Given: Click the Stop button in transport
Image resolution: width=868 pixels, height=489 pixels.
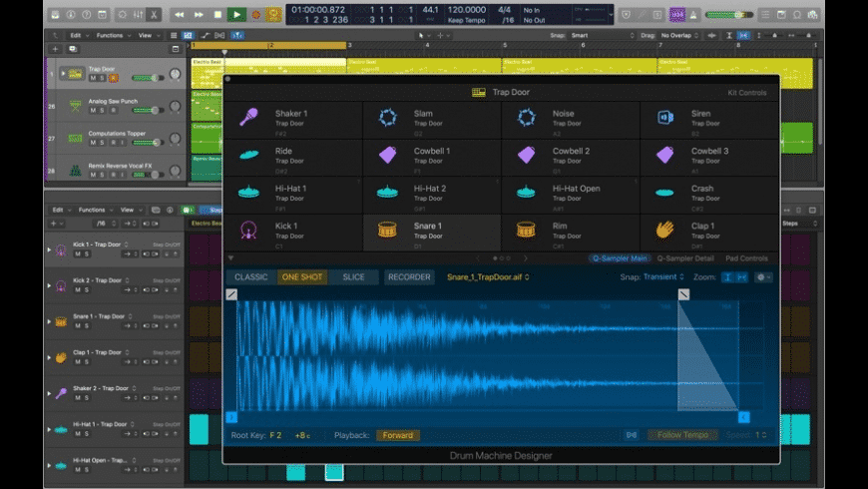Looking at the screenshot, I should pyautogui.click(x=217, y=15).
